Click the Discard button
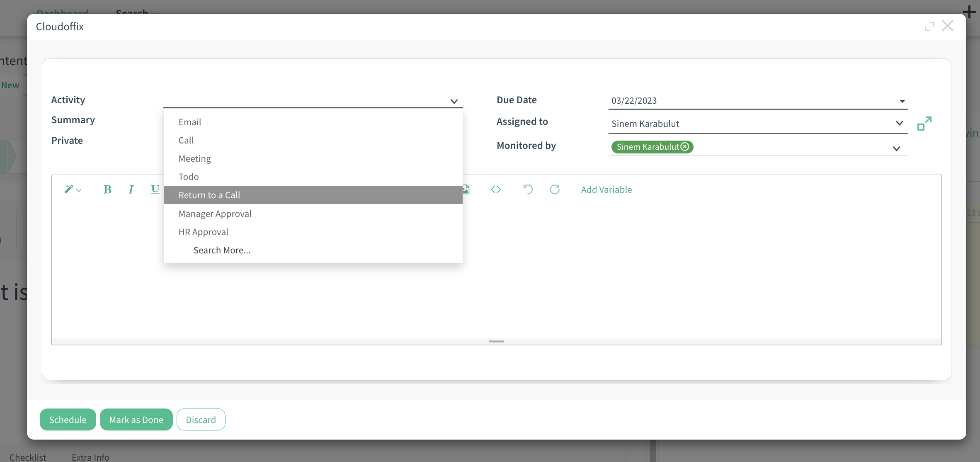The width and height of the screenshot is (980, 462). pyautogui.click(x=201, y=420)
